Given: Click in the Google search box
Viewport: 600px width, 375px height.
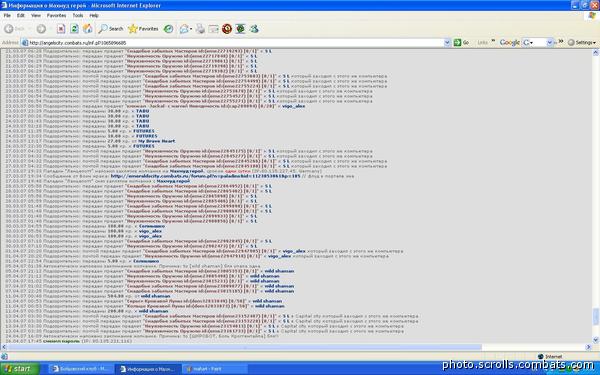Looking at the screenshot, I should pyautogui.click(x=537, y=42).
